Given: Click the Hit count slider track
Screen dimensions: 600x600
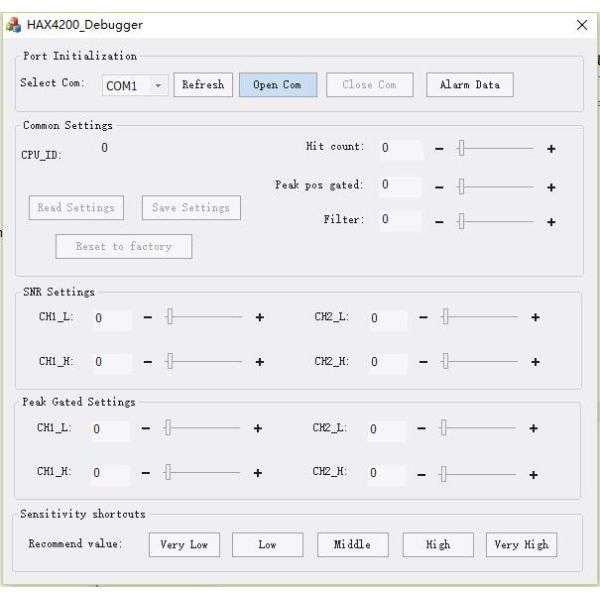Looking at the screenshot, I should (x=495, y=149).
